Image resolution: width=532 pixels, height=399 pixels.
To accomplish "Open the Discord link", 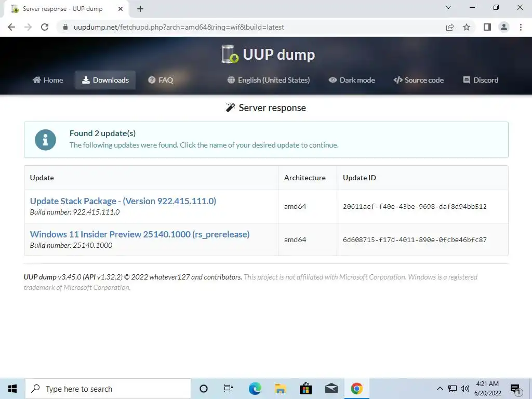I will click(x=481, y=80).
